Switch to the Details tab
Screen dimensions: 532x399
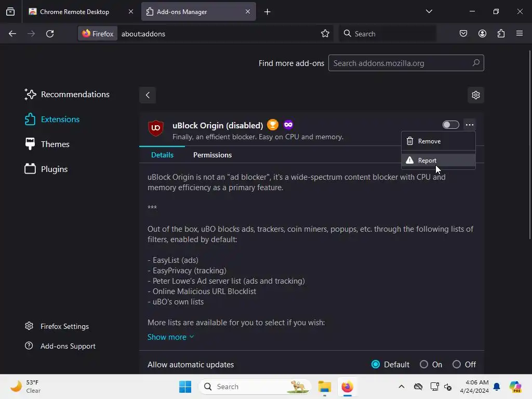162,155
